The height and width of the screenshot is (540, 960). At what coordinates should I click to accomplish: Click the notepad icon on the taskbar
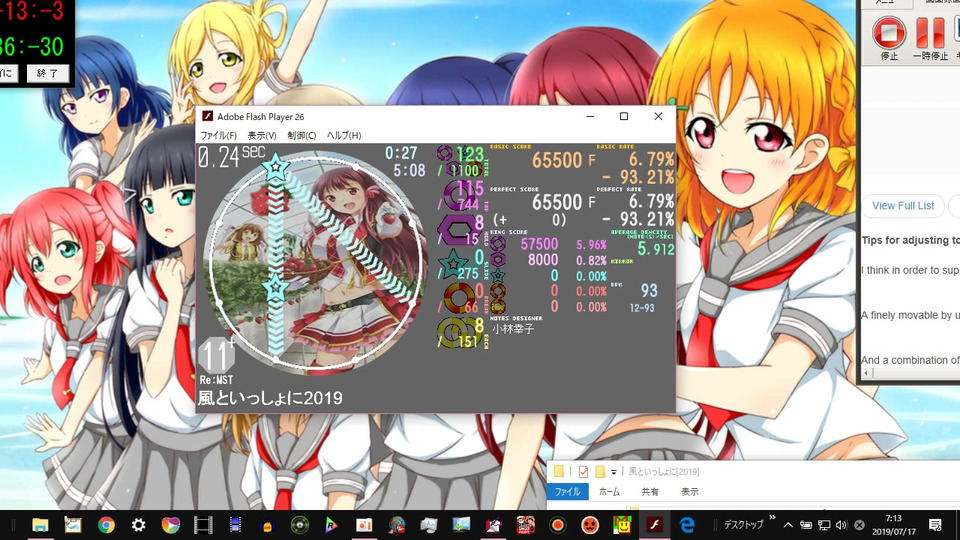point(73,525)
